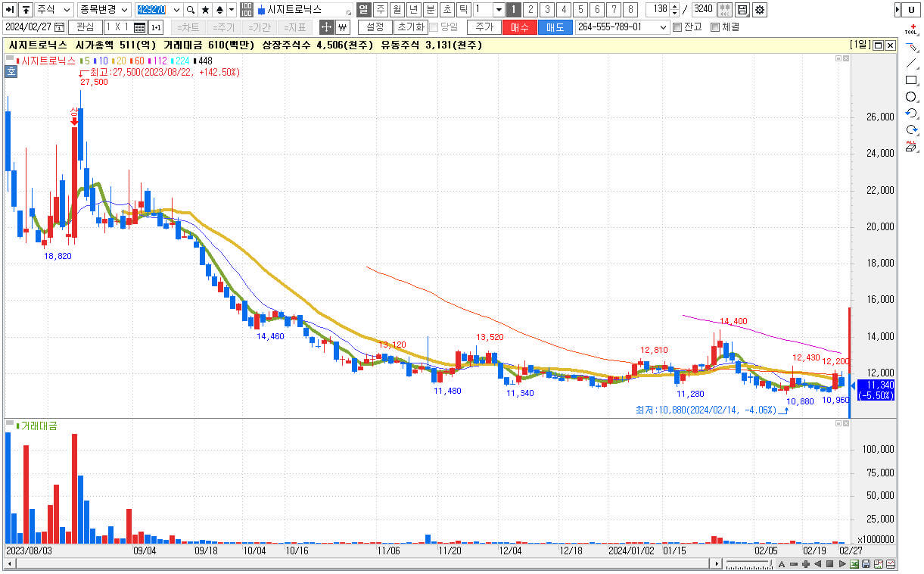
Task: Click the erase all drawings icon
Action: [x=911, y=146]
